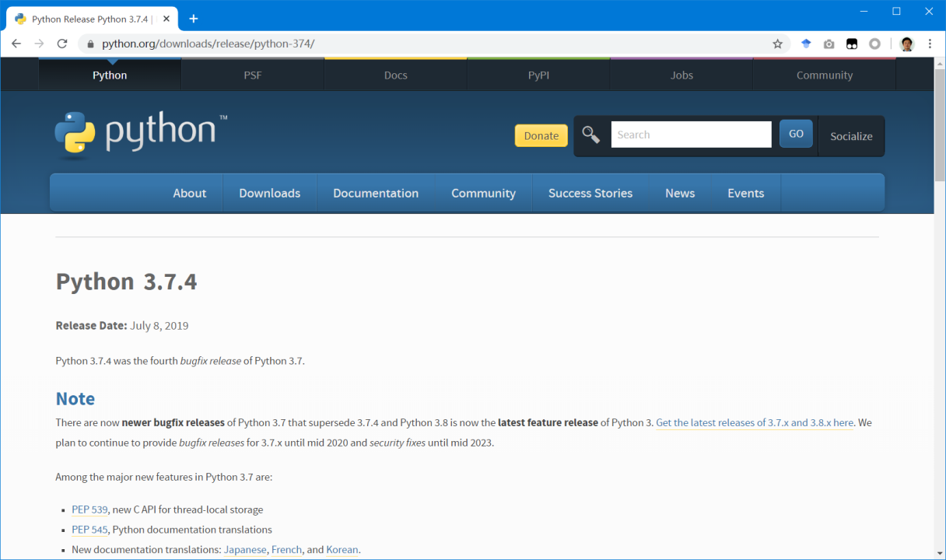Open the French translation link
This screenshot has height=560, width=946.
(x=286, y=550)
